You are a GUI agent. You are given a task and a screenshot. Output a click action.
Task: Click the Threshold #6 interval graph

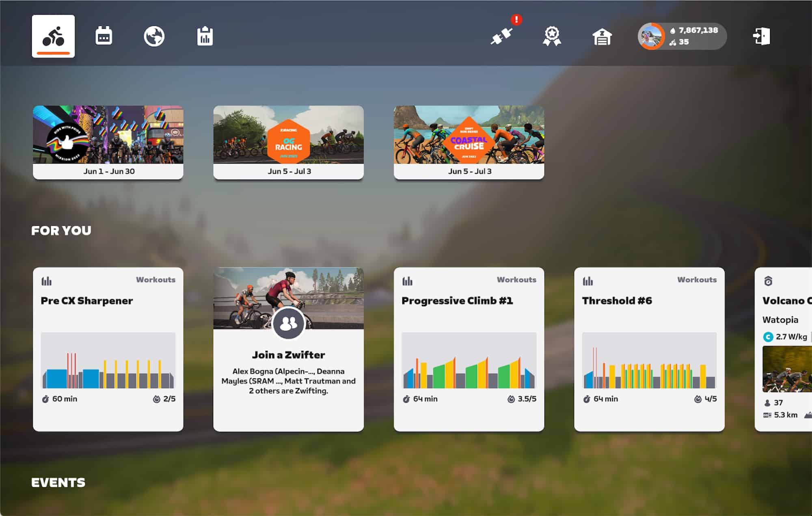649,361
